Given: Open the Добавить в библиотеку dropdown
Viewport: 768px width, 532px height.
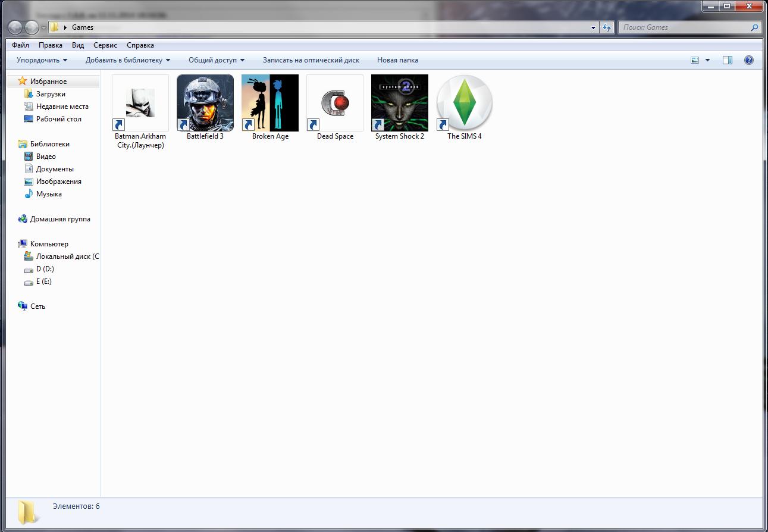Looking at the screenshot, I should (128, 60).
